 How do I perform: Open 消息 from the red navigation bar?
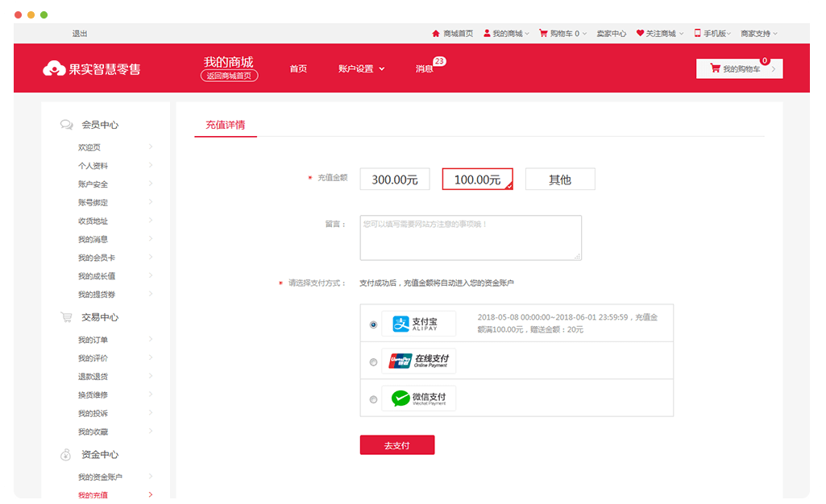(425, 68)
